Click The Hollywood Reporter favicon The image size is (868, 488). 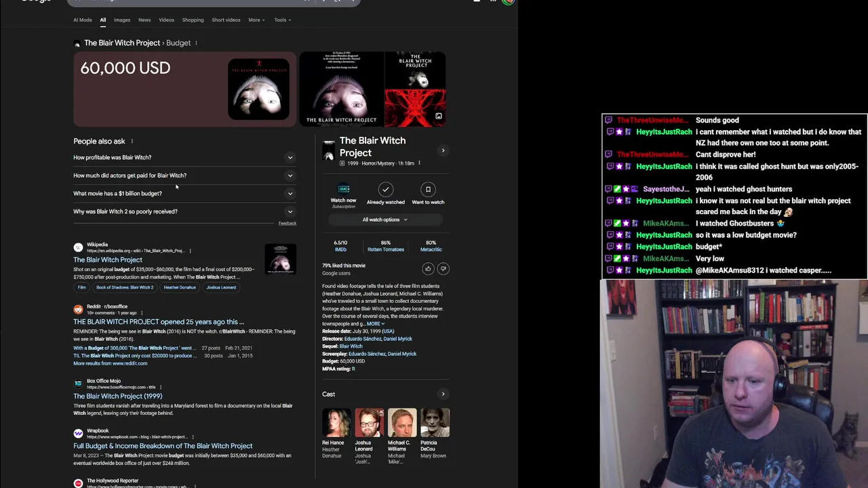tap(78, 483)
